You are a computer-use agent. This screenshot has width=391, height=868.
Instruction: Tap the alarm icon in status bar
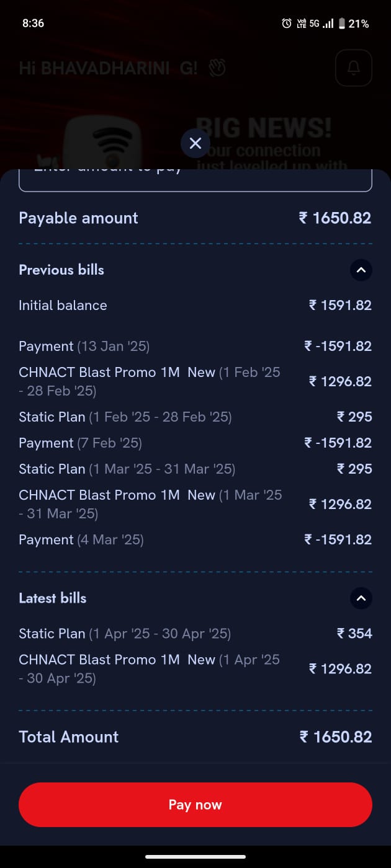[x=286, y=24]
